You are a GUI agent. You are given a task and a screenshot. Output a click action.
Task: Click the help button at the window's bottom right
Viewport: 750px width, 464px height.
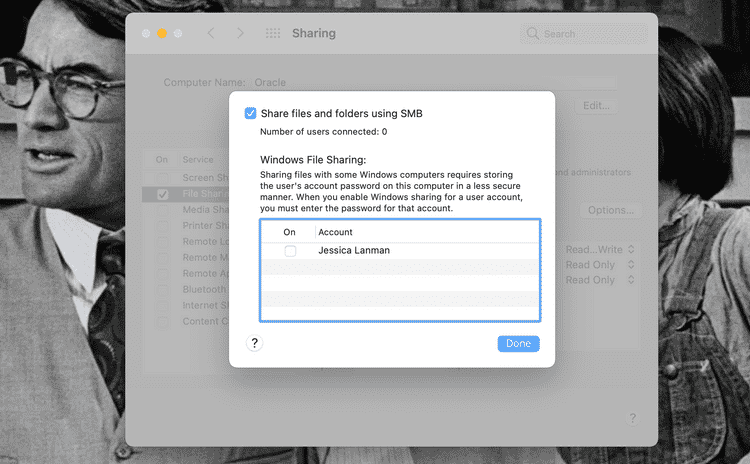tap(632, 418)
